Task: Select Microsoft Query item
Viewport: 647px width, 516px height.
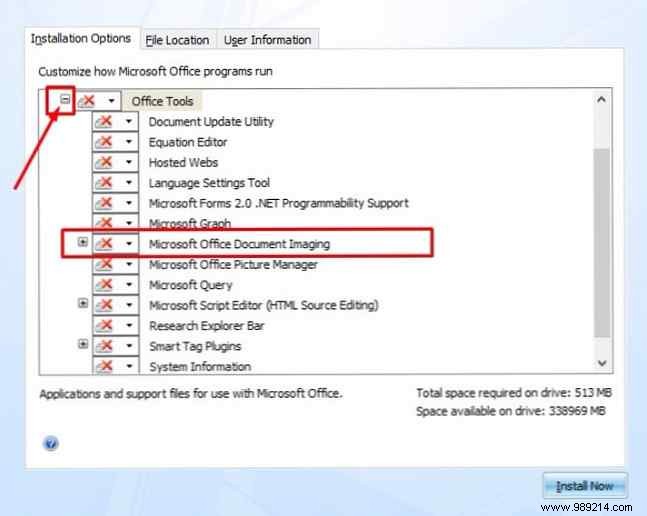Action: 191,285
